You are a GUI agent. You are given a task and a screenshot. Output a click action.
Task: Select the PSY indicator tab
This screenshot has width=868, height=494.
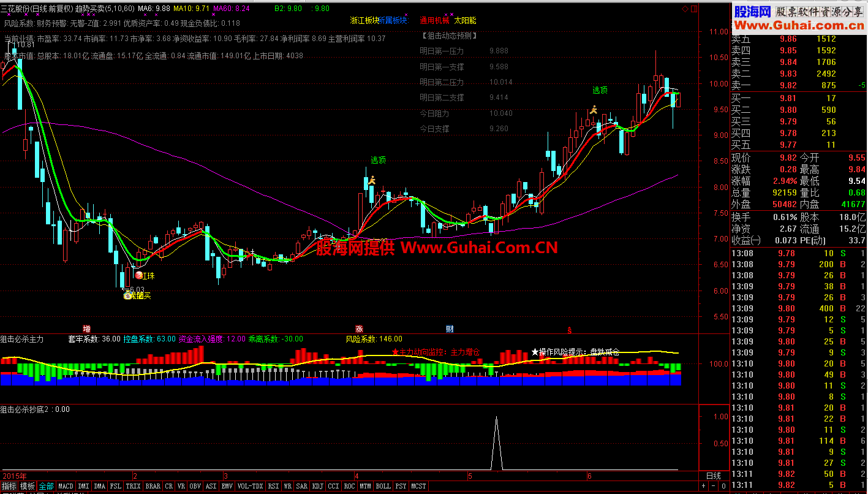[x=401, y=486]
